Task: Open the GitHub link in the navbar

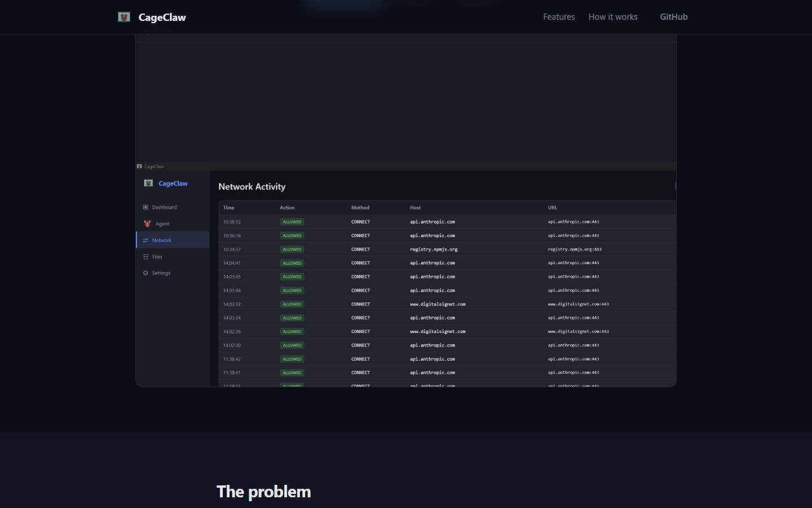Action: pyautogui.click(x=674, y=17)
